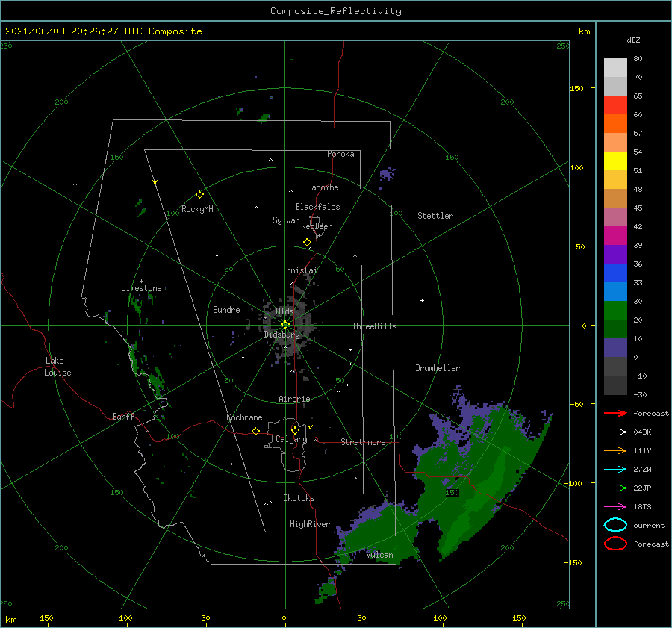Click the blue legend swatch below 36

coord(615,273)
